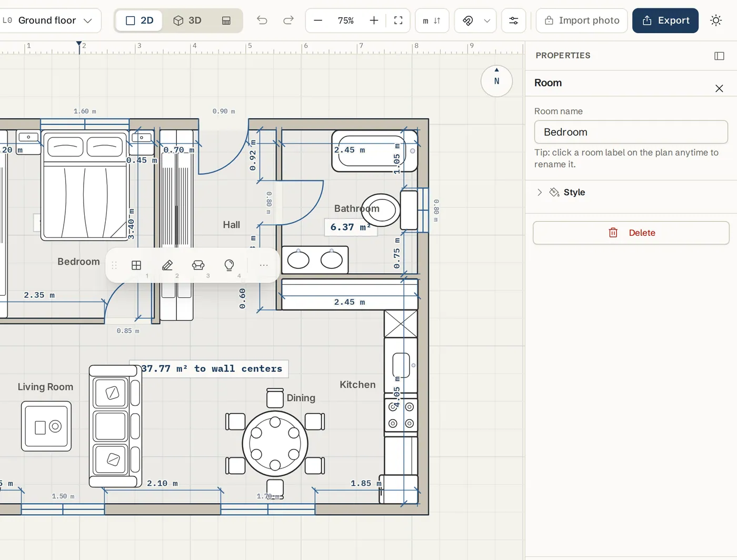Click the snapping magnet icon
Image resolution: width=737 pixels, height=560 pixels.
pos(468,21)
